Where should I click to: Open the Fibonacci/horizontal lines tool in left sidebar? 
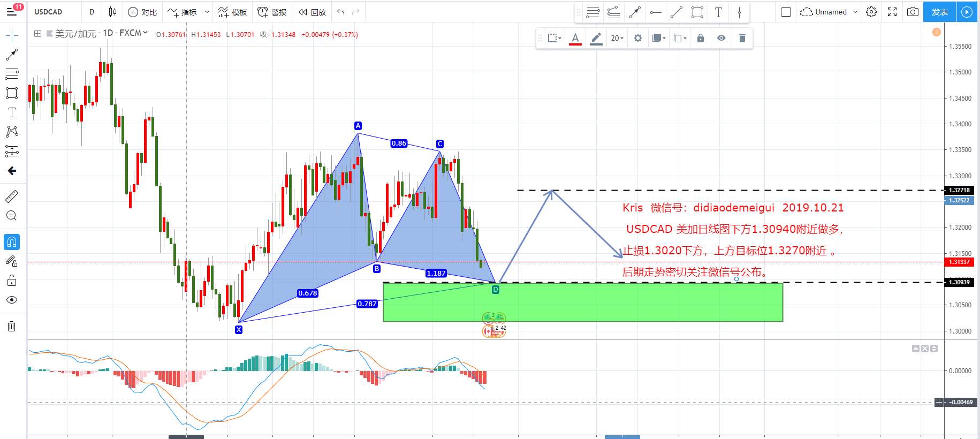(x=12, y=73)
